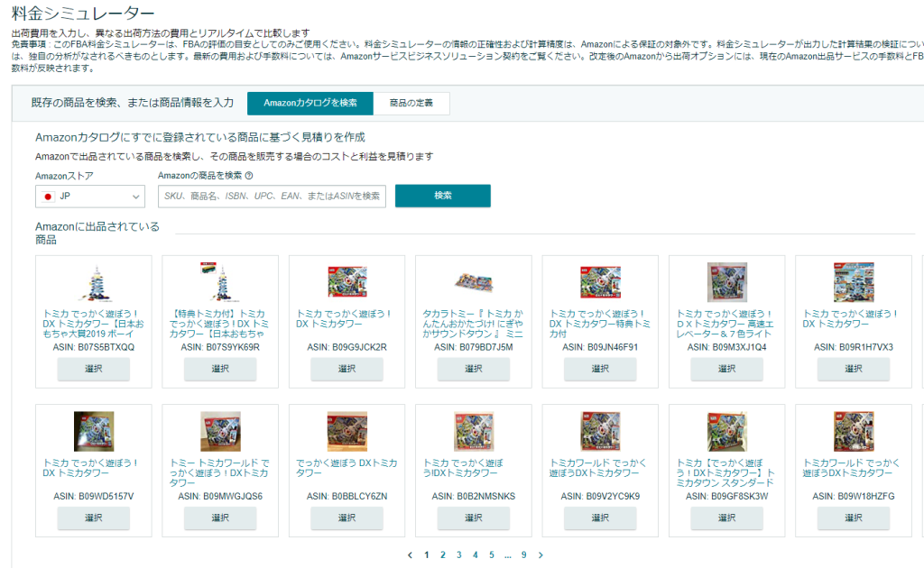924x568 pixels.
Task: Open thumbnail image of ASIN B09MWGJQS6
Action: [x=220, y=432]
